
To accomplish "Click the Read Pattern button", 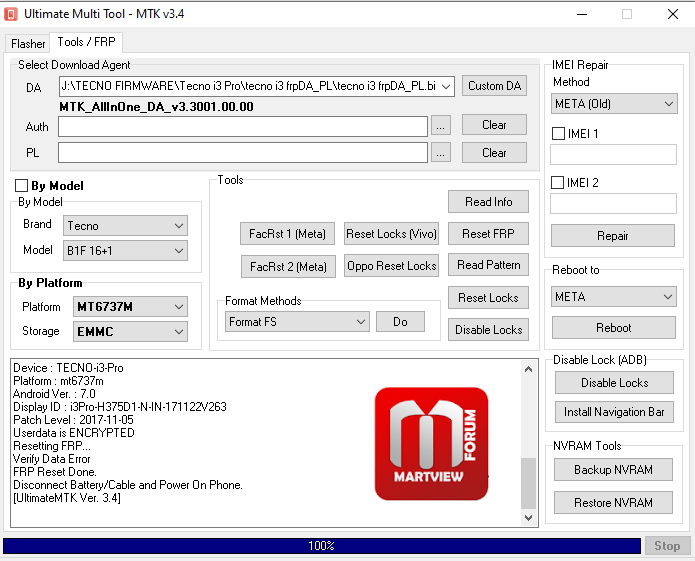I will [x=488, y=265].
